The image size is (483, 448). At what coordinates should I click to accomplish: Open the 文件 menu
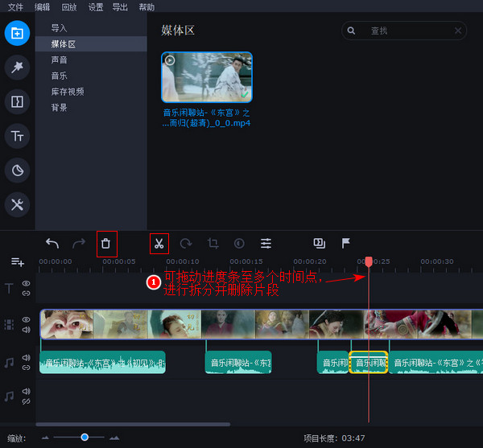[x=15, y=6]
